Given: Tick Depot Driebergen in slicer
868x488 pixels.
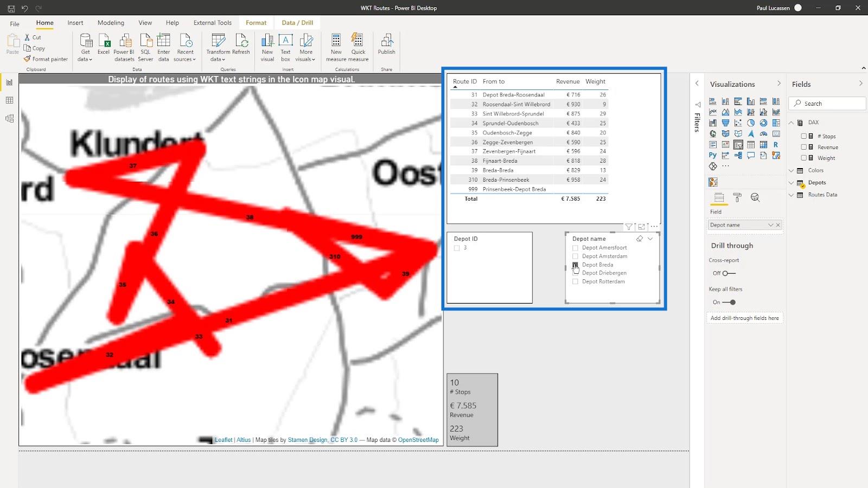Looking at the screenshot, I should (575, 273).
